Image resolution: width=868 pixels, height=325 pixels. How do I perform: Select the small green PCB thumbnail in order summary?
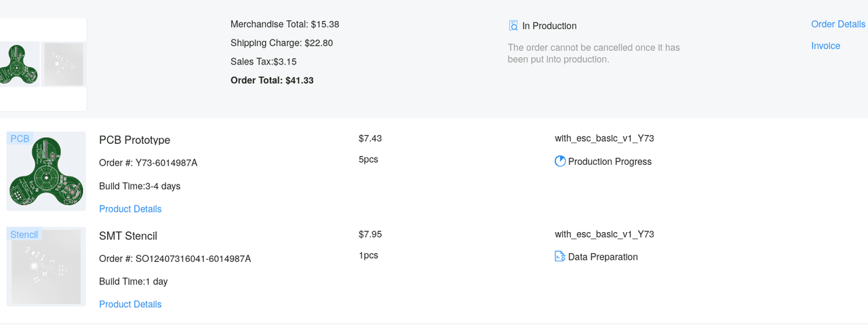click(19, 64)
